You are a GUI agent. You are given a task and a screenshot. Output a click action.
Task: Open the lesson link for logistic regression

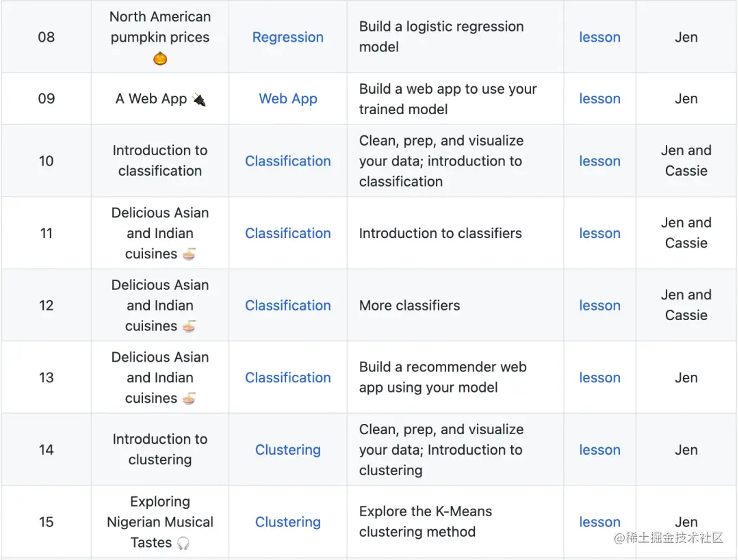click(x=599, y=37)
